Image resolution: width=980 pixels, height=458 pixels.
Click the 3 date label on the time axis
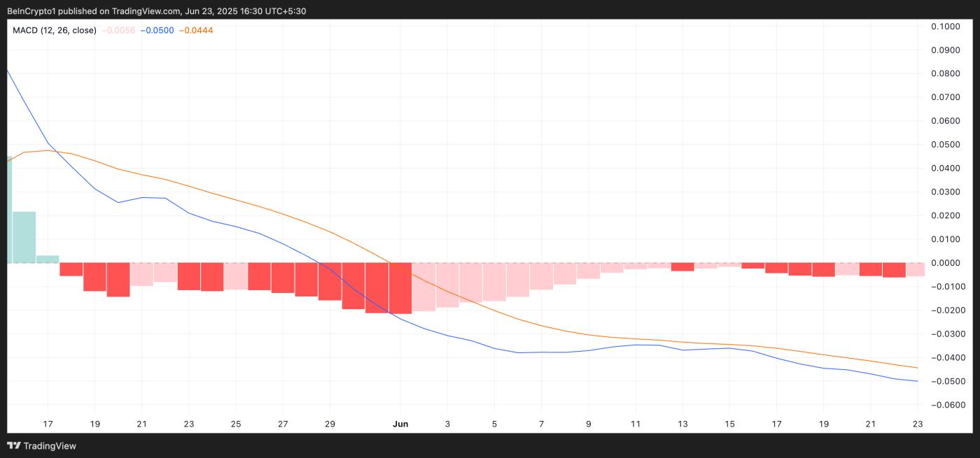447,424
